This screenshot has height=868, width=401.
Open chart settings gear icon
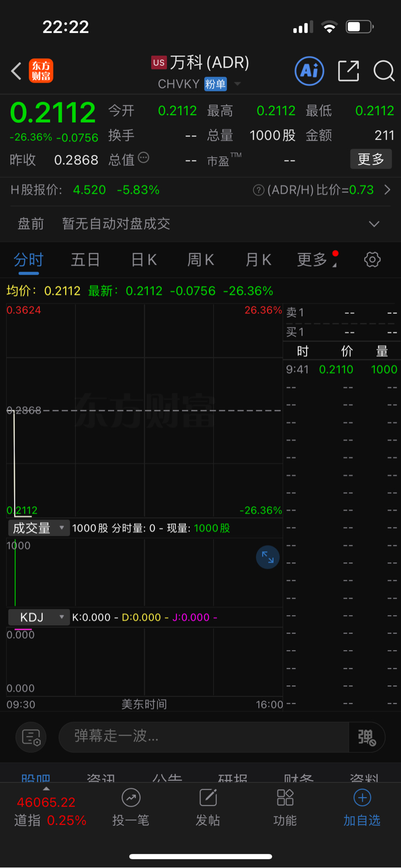tap(372, 259)
